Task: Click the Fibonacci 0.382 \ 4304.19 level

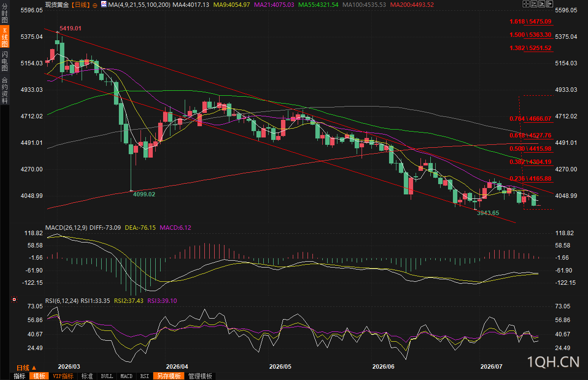Action: [x=530, y=162]
